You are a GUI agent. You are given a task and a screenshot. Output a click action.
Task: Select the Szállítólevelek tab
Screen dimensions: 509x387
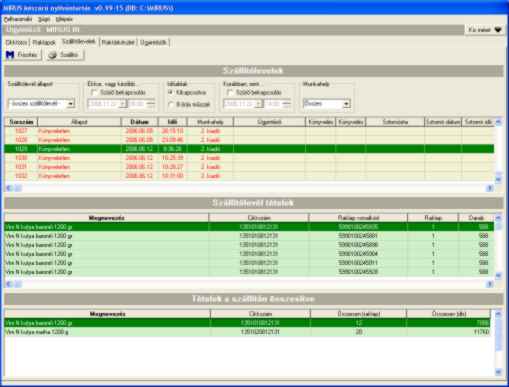click(79, 42)
